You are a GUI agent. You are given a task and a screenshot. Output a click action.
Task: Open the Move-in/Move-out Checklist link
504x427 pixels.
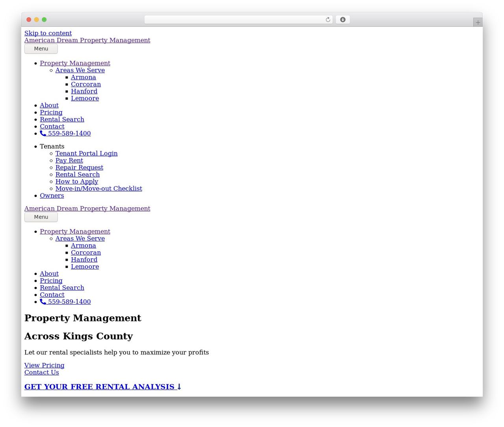point(99,189)
